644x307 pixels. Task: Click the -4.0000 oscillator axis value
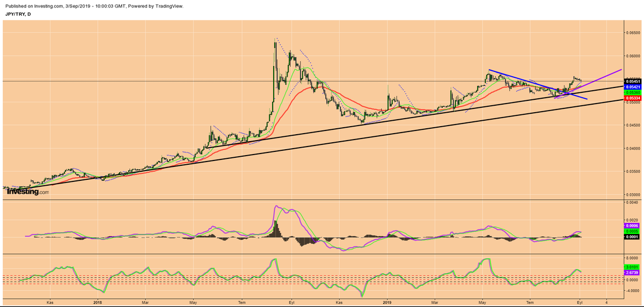tap(632, 291)
